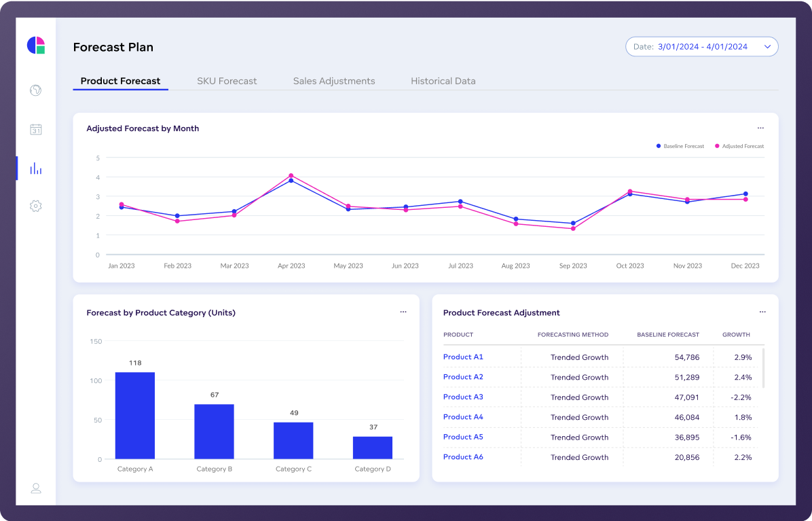Viewport: 812px width, 521px height.
Task: Click the app logo in the sidebar
Action: point(36,46)
